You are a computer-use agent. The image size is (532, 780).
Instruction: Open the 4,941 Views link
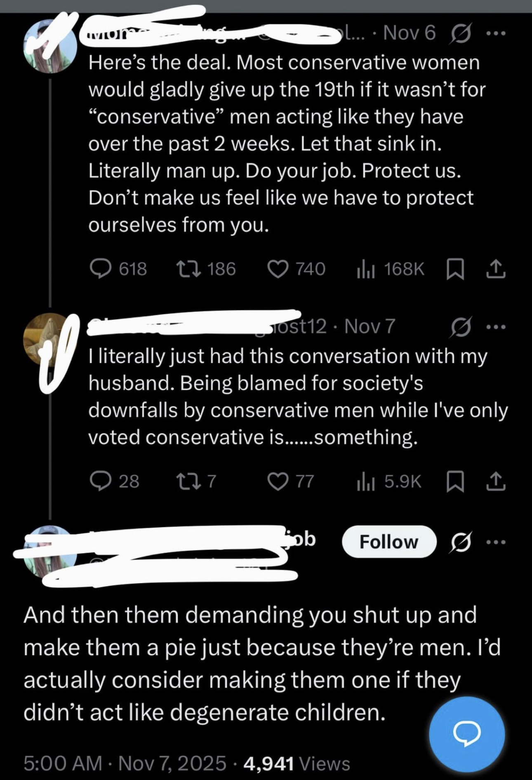(x=297, y=763)
